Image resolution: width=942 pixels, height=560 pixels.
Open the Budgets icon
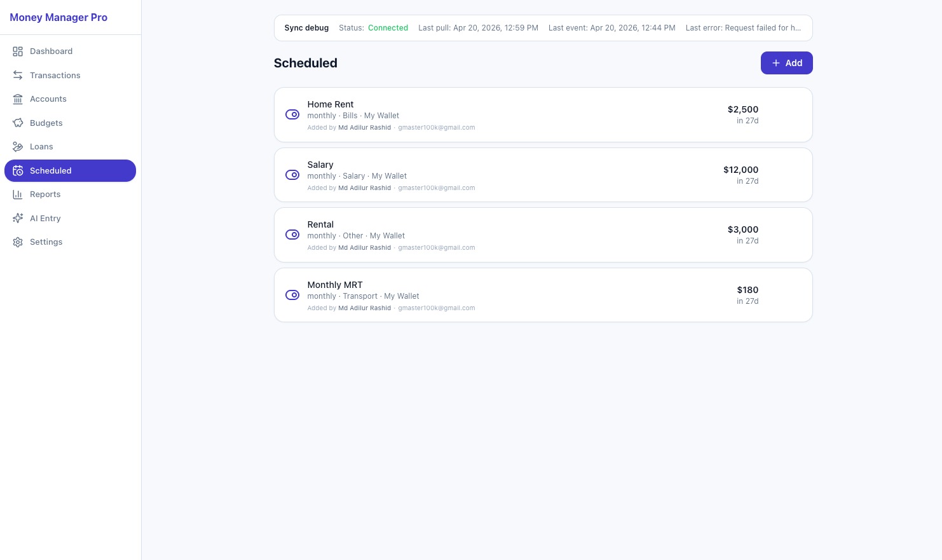point(18,123)
